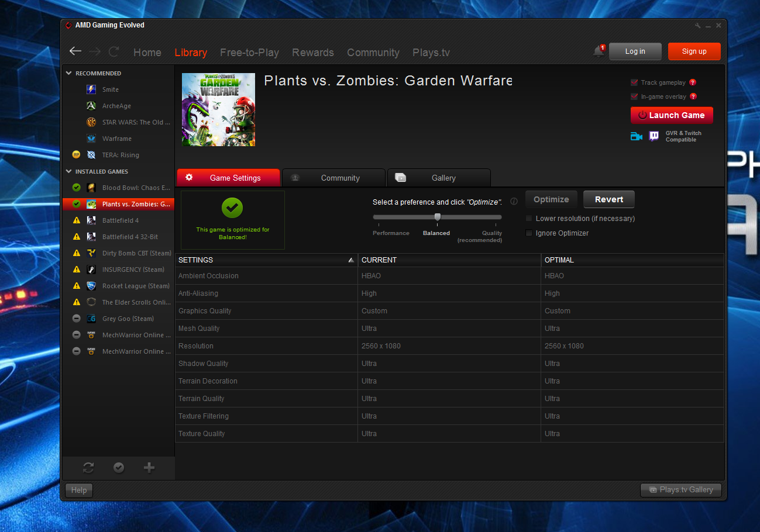This screenshot has height=532, width=760.
Task: Click the Dirty Bomb CBT game icon
Action: tap(91, 253)
